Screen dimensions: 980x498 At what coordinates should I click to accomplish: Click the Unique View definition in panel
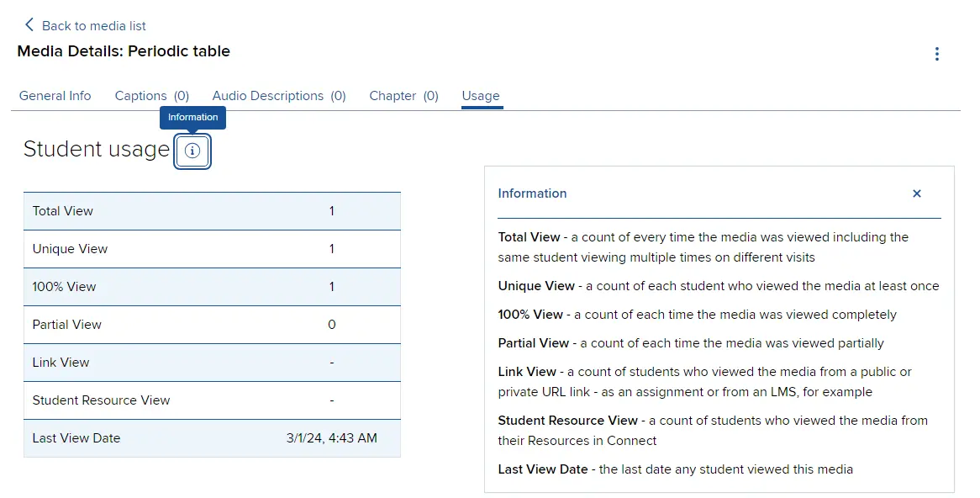point(719,286)
